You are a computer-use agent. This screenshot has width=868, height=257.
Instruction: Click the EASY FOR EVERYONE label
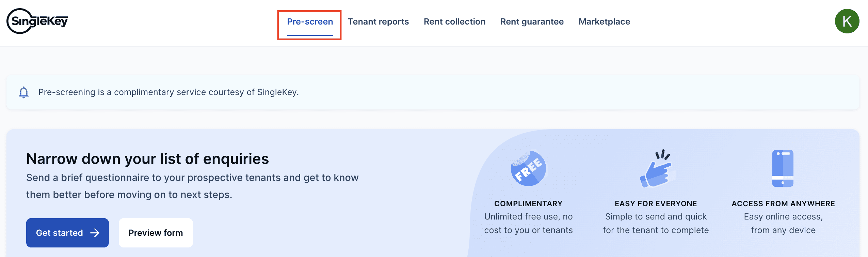point(656,203)
